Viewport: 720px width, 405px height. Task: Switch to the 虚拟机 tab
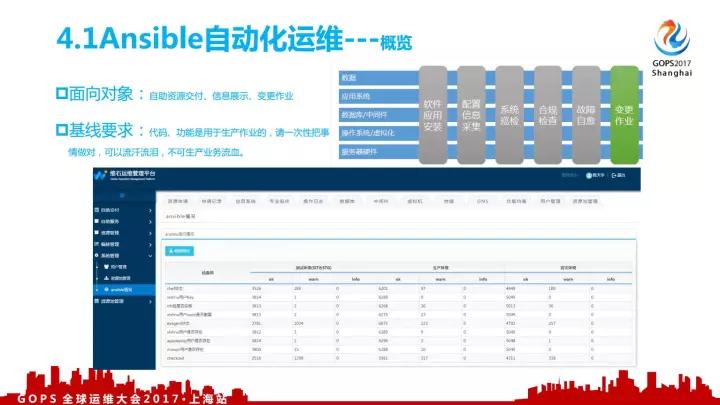415,201
